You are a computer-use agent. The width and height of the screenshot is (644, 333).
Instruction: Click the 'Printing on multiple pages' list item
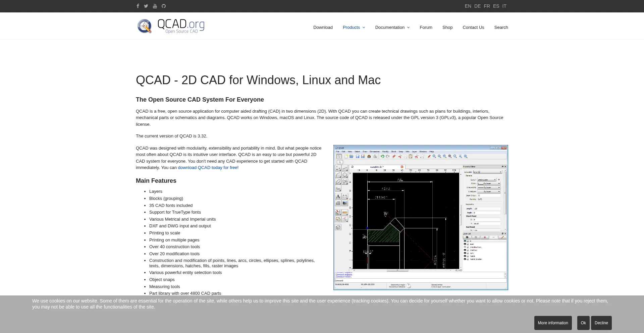(174, 240)
